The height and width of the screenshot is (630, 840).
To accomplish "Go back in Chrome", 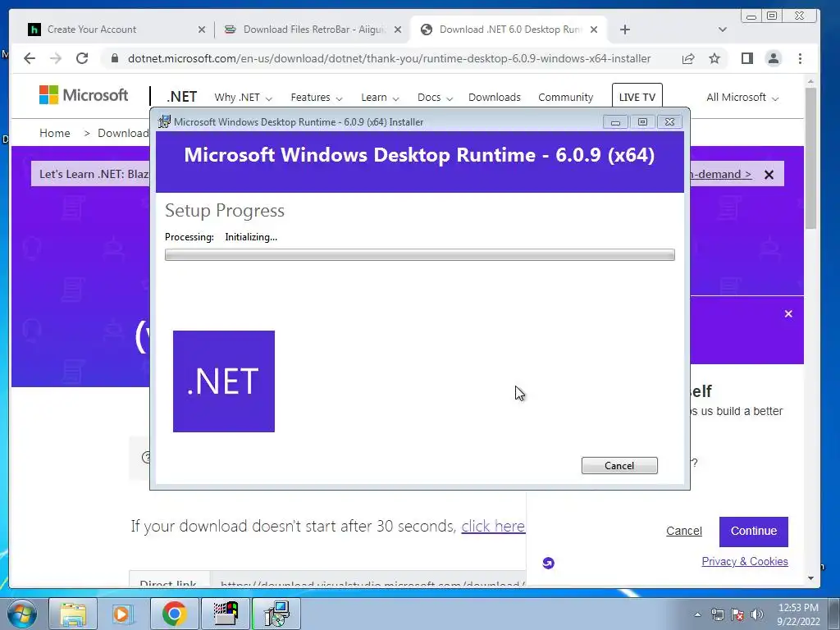I will (30, 58).
